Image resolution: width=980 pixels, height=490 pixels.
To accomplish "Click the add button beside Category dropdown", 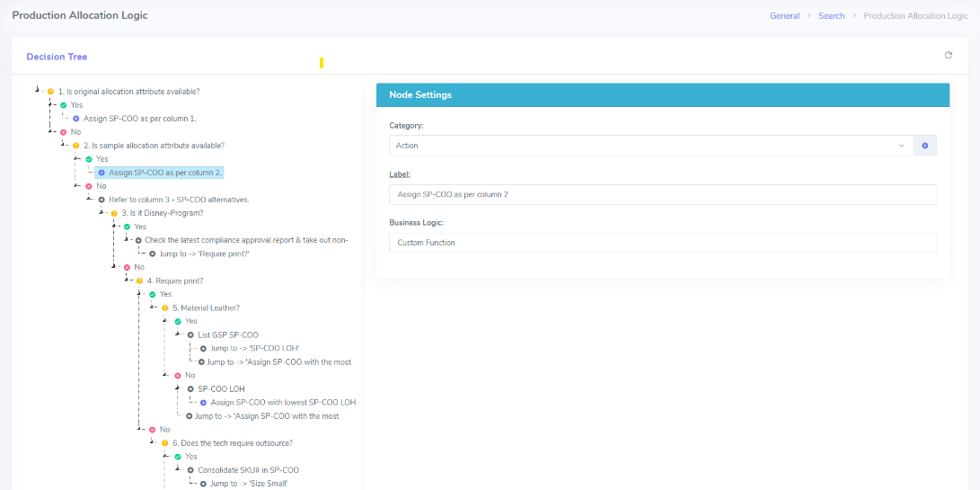I will pyautogui.click(x=924, y=146).
